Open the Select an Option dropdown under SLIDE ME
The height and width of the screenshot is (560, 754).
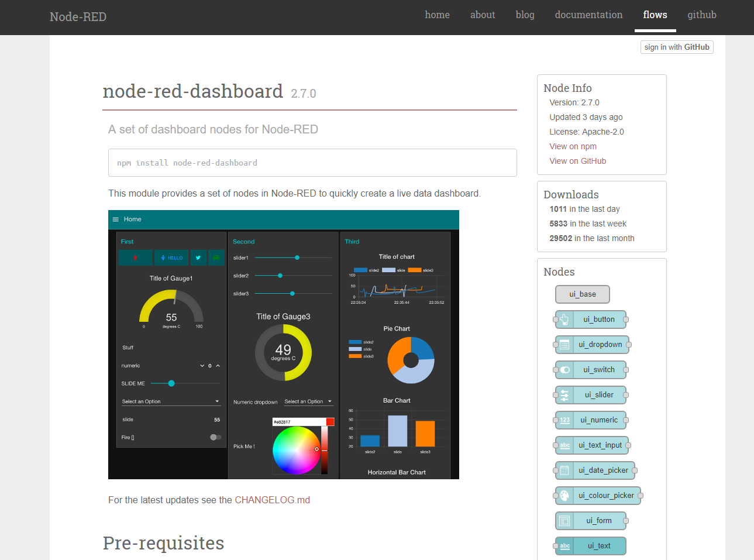[x=170, y=401]
